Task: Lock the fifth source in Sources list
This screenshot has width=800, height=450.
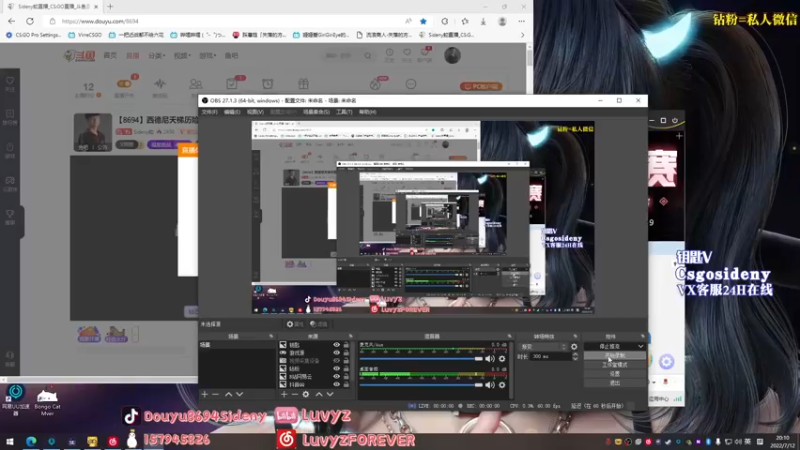Action: coord(346,377)
